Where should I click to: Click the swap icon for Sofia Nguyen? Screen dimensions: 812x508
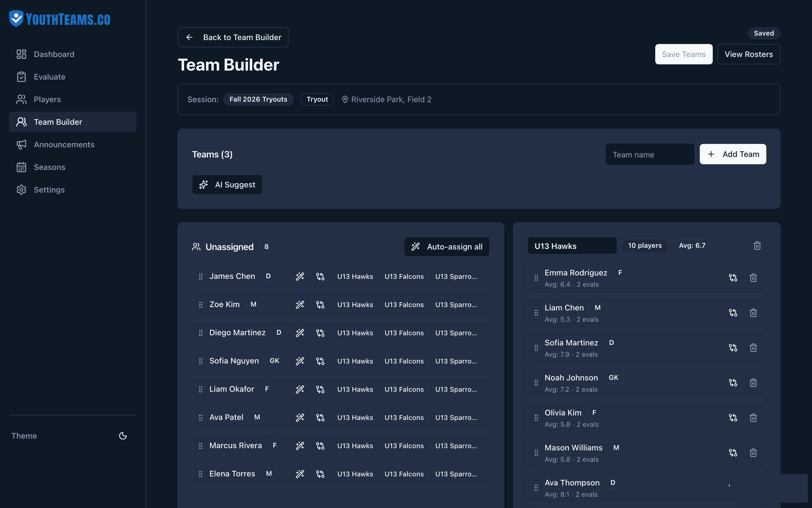320,361
